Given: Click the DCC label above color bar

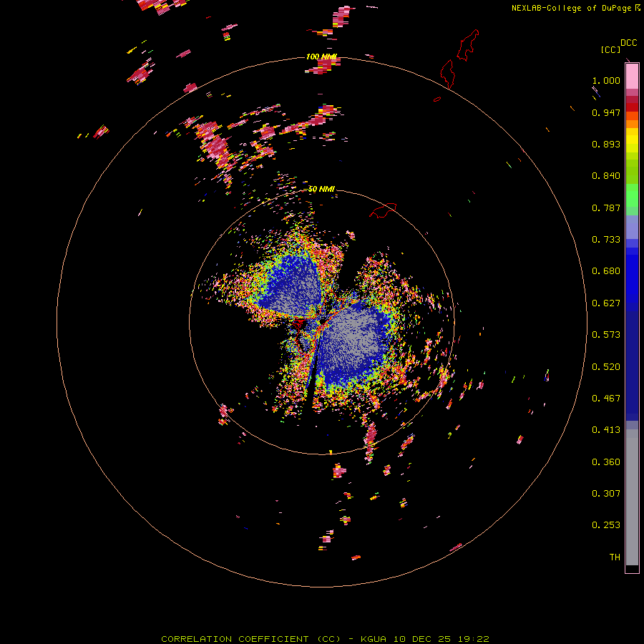Looking at the screenshot, I should click(629, 43).
